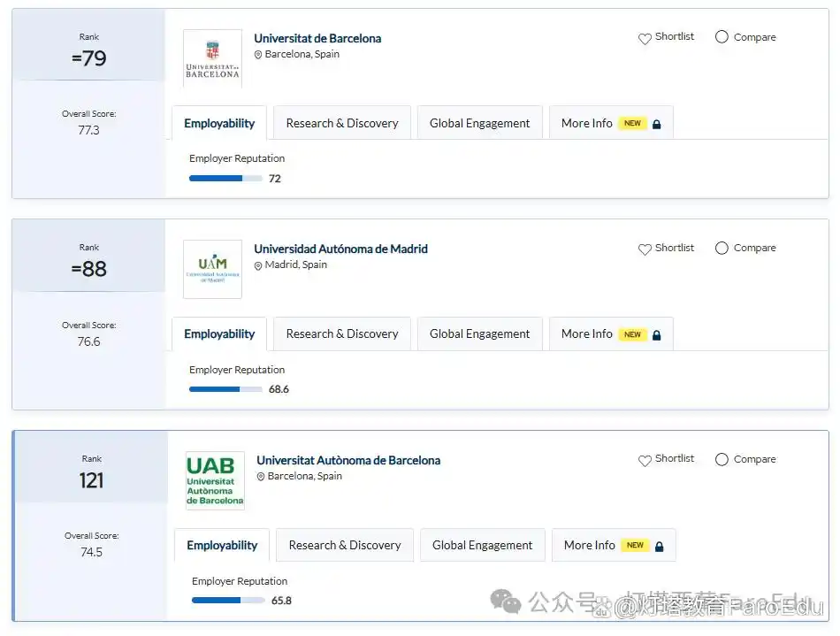Switch to Global Engagement tab for Autónoma de Madrid
Screen dimensions: 840x636
coord(479,334)
